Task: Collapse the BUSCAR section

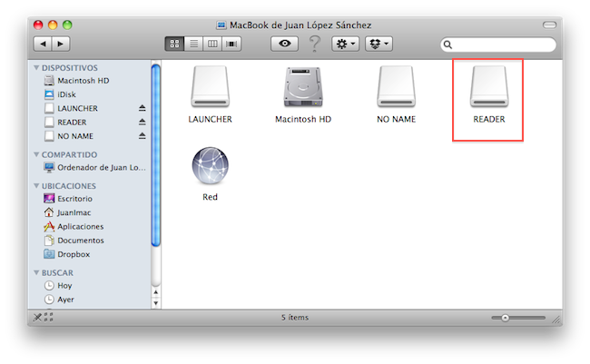Action: coord(36,272)
